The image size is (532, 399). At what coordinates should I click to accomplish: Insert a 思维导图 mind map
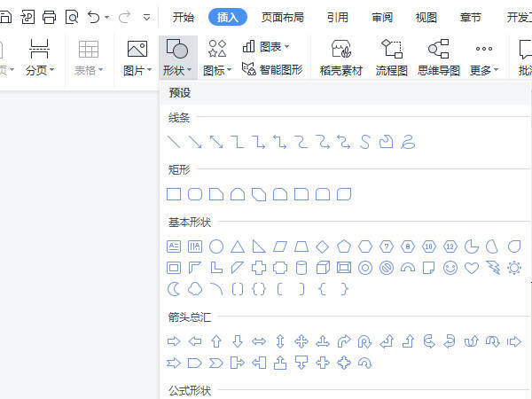pyautogui.click(x=439, y=57)
